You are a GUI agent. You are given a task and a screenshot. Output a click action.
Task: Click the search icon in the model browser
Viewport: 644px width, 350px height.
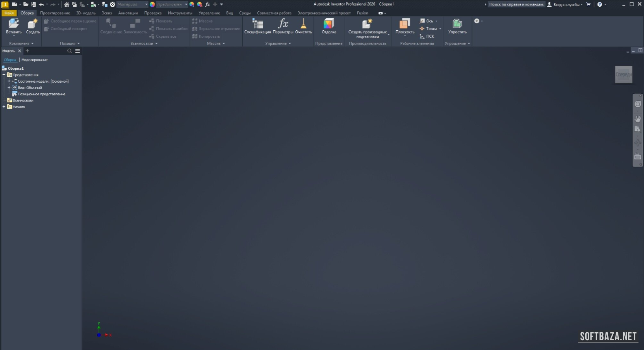[x=70, y=51]
